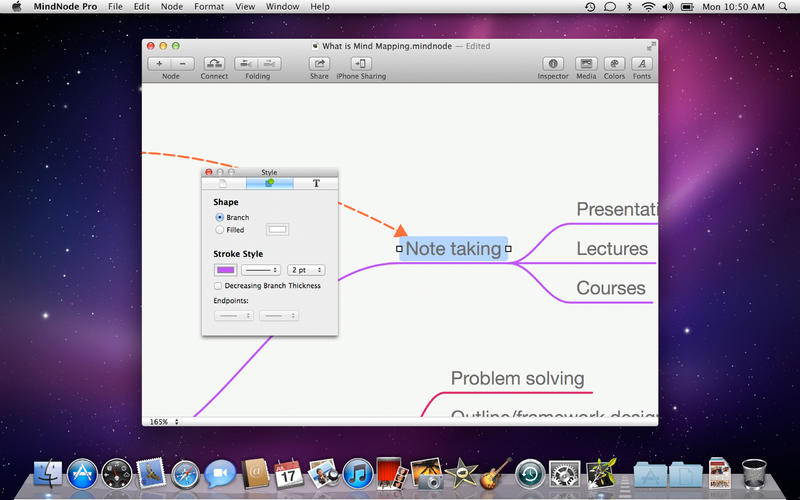Image resolution: width=800 pixels, height=500 pixels.
Task: Switch to the text tab in Style panel
Action: [x=316, y=184]
